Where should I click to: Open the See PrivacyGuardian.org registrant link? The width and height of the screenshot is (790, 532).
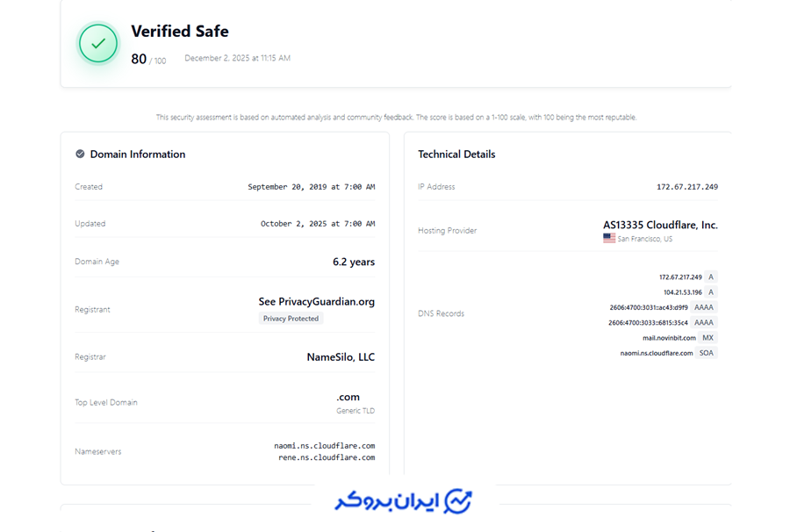(316, 302)
